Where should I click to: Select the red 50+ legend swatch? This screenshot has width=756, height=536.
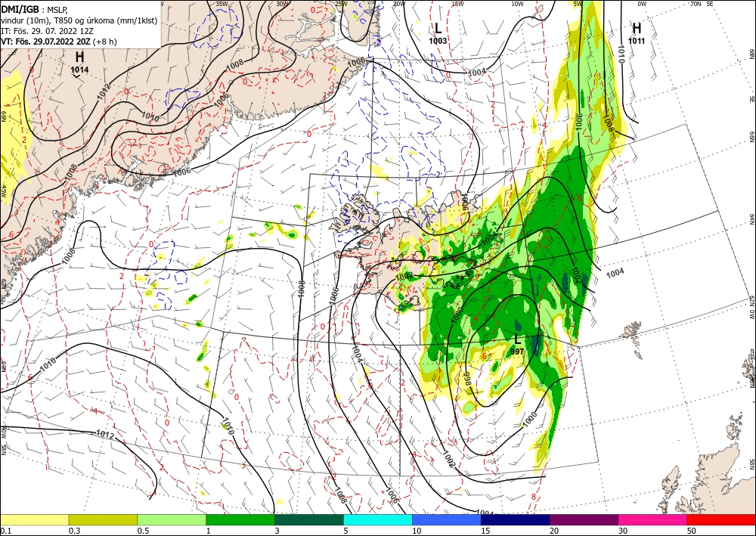pyautogui.click(x=721, y=519)
